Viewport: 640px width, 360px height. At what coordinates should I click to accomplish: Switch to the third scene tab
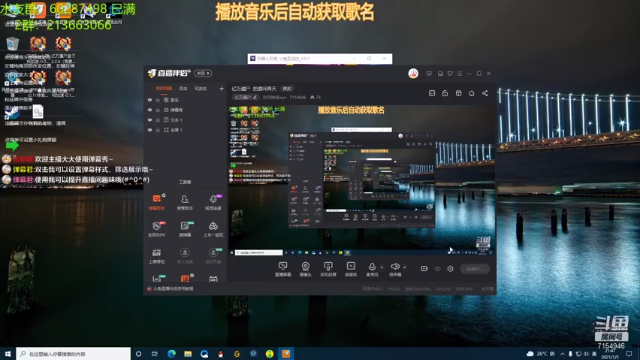click(200, 88)
